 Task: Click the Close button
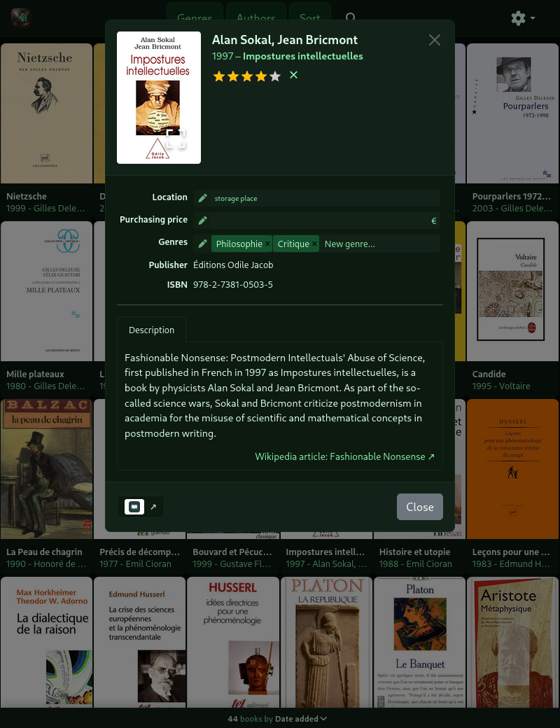pos(420,507)
